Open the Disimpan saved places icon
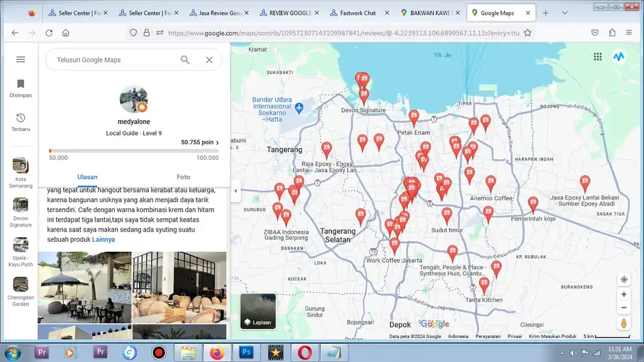The height and width of the screenshot is (362, 644). tap(21, 89)
